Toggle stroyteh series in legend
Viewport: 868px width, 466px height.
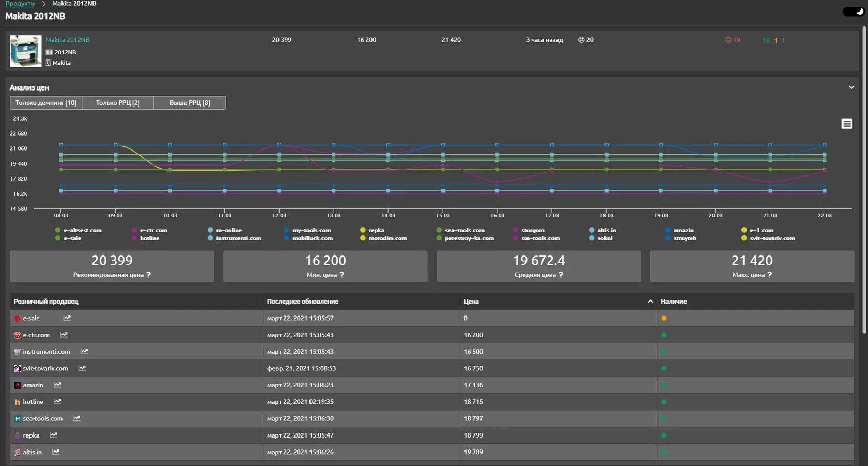681,238
